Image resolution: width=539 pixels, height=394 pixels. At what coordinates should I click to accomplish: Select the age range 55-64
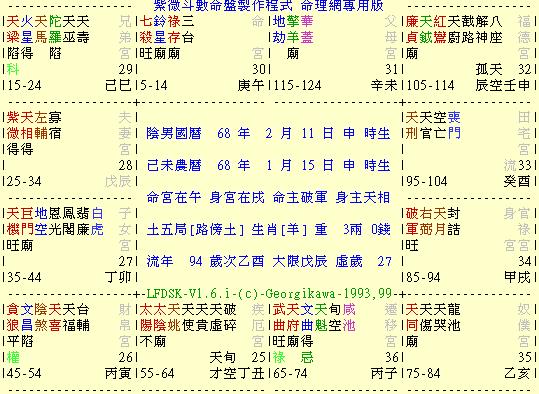pos(157,373)
